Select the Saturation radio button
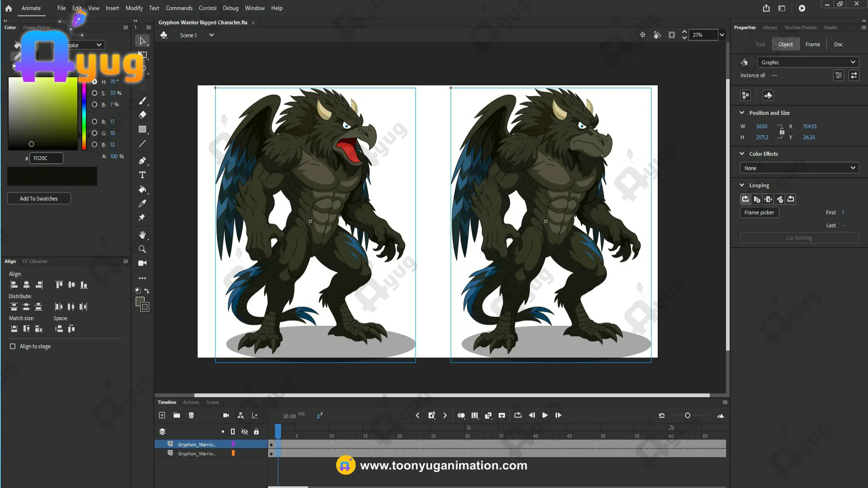The height and width of the screenshot is (488, 868). (94, 93)
